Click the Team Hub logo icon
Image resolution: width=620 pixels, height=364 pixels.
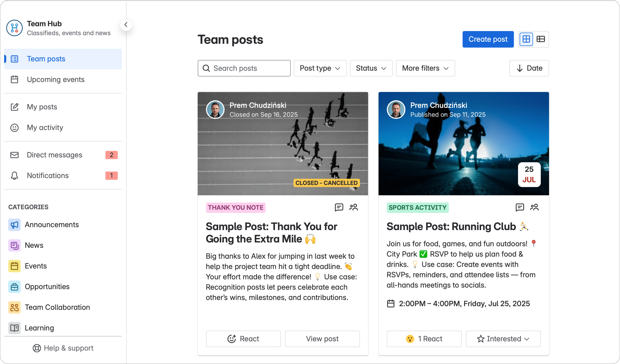15,28
